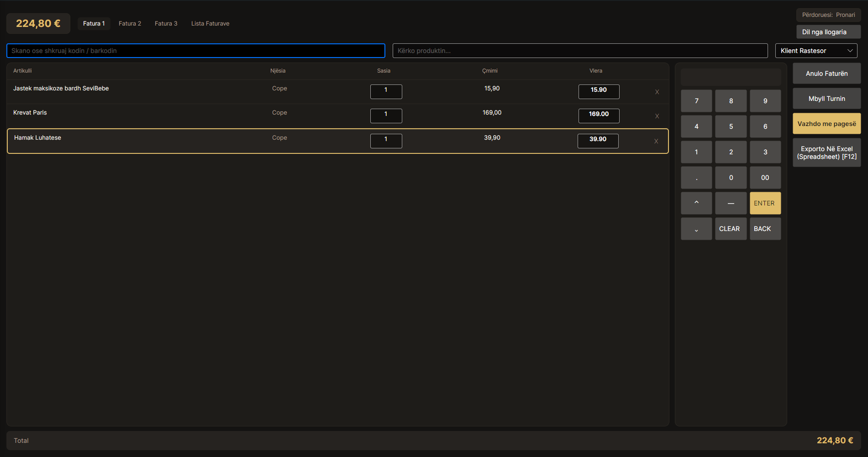This screenshot has width=868, height=457.
Task: Tap keypad key 0
Action: tap(731, 178)
